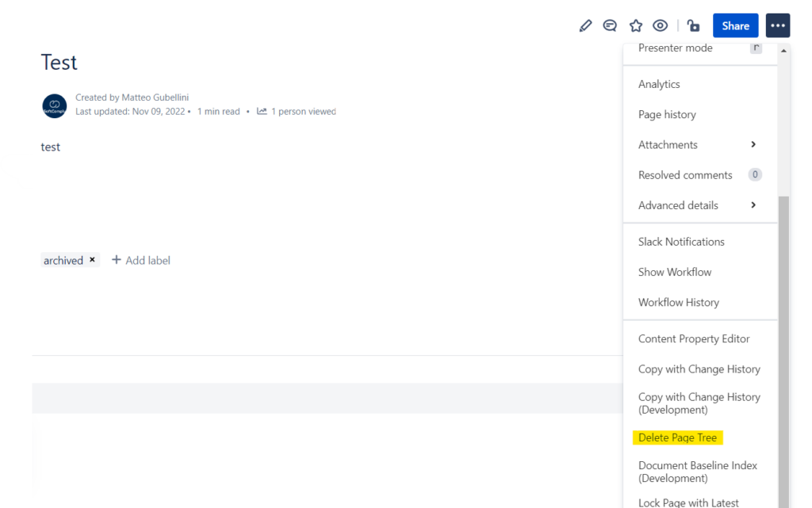Click the menu scrollbar thumb
This screenshot has height=508, width=812.
pos(783,352)
